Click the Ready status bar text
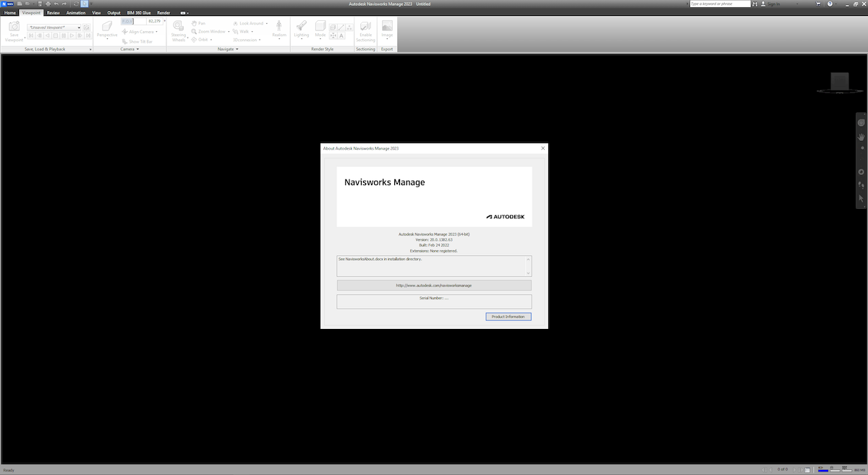 pyautogui.click(x=9, y=470)
